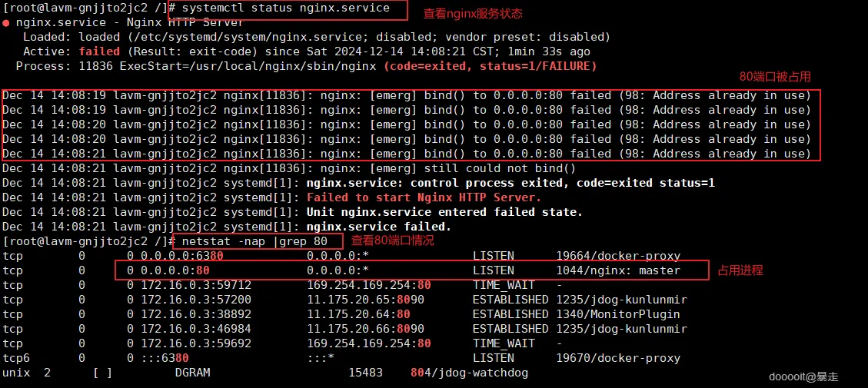
Task: Click '(code=exited, status=1/FAILURE)' text
Action: (x=491, y=66)
